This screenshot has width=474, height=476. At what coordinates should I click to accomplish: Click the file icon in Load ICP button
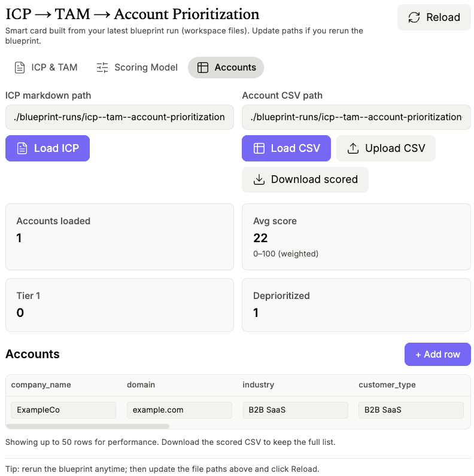pos(22,148)
